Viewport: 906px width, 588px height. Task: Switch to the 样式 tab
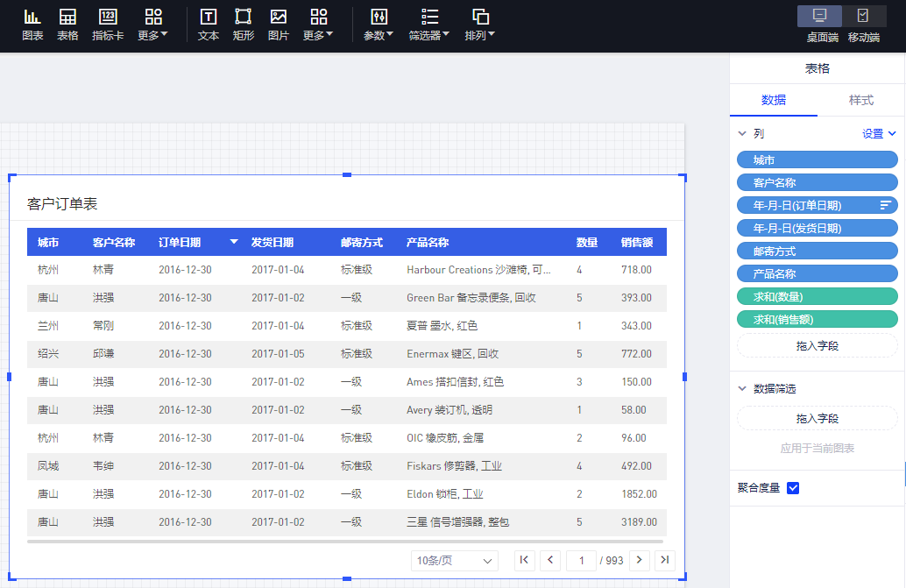[x=861, y=100]
